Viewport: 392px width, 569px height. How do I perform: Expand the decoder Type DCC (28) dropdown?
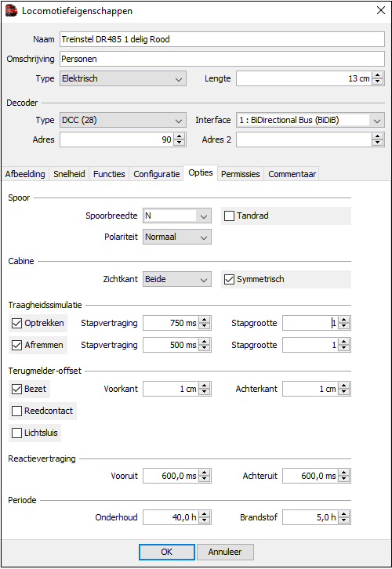click(x=123, y=120)
